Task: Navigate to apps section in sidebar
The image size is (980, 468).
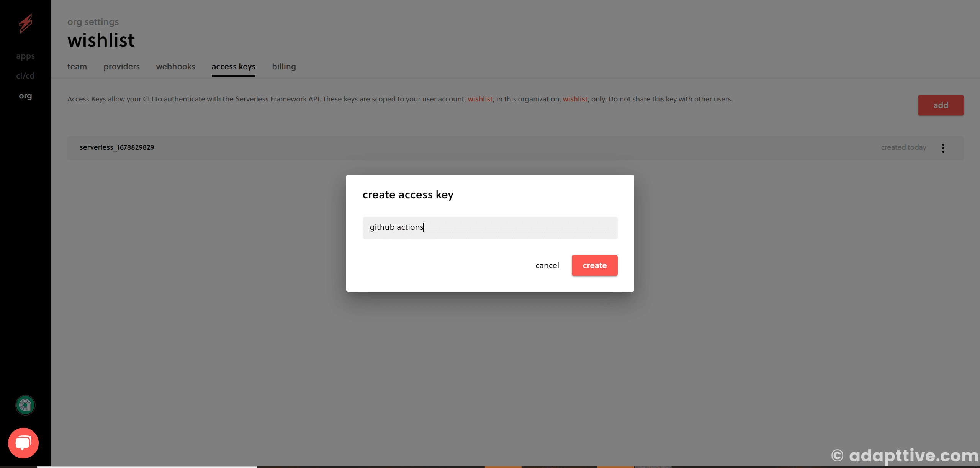Action: pyautogui.click(x=26, y=56)
